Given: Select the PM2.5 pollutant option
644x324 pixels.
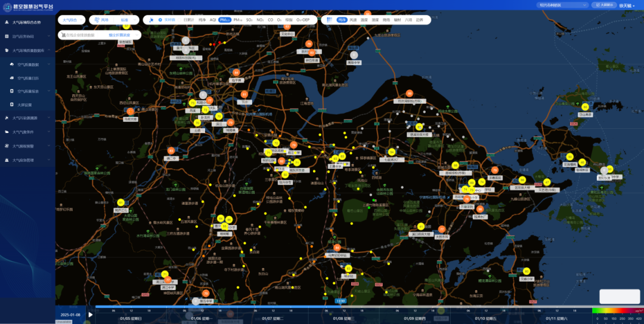Looking at the screenshot, I should pos(225,20).
